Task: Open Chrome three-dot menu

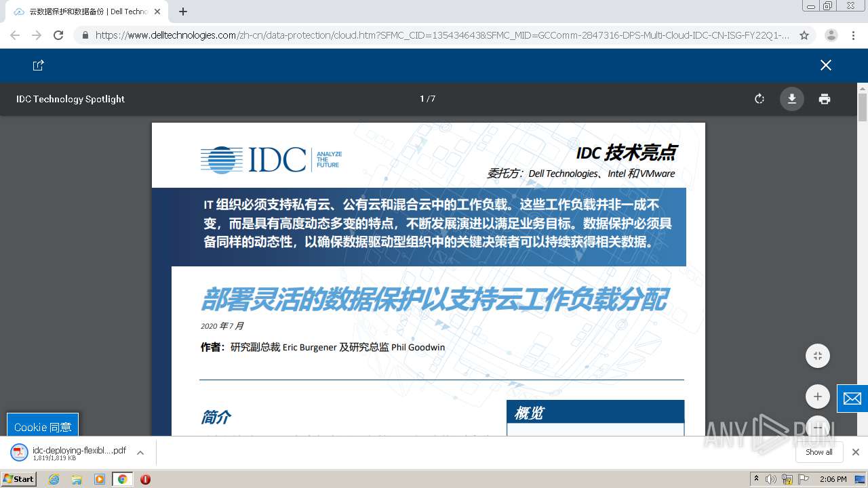Action: [854, 35]
